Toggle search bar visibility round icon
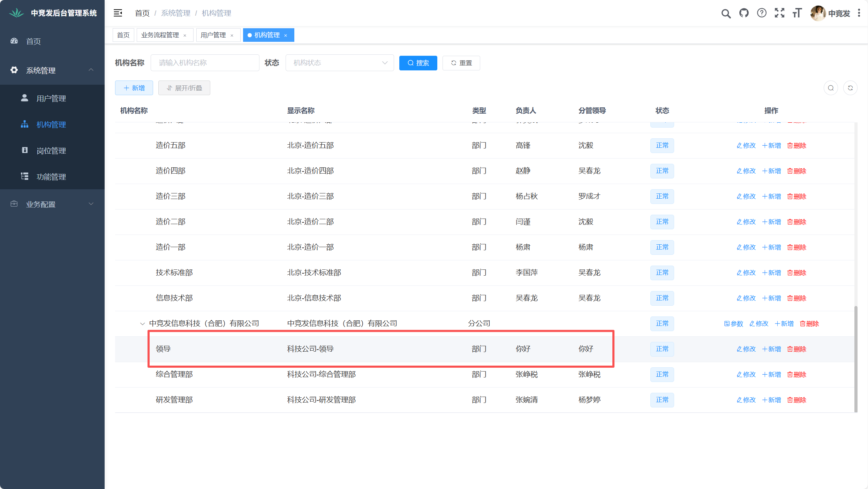 [x=831, y=88]
